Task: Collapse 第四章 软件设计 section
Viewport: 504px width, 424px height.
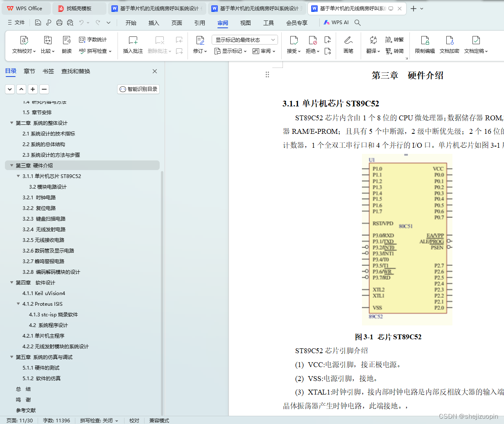Action: pyautogui.click(x=11, y=282)
